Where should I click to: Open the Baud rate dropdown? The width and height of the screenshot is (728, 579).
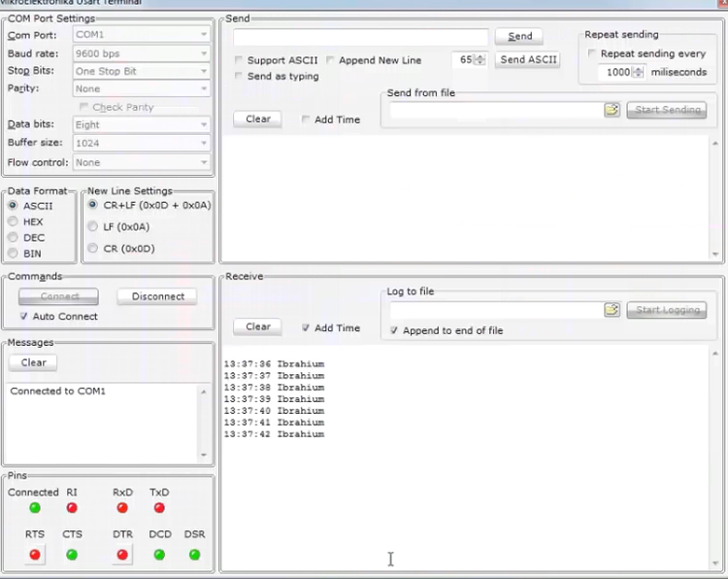(x=141, y=53)
